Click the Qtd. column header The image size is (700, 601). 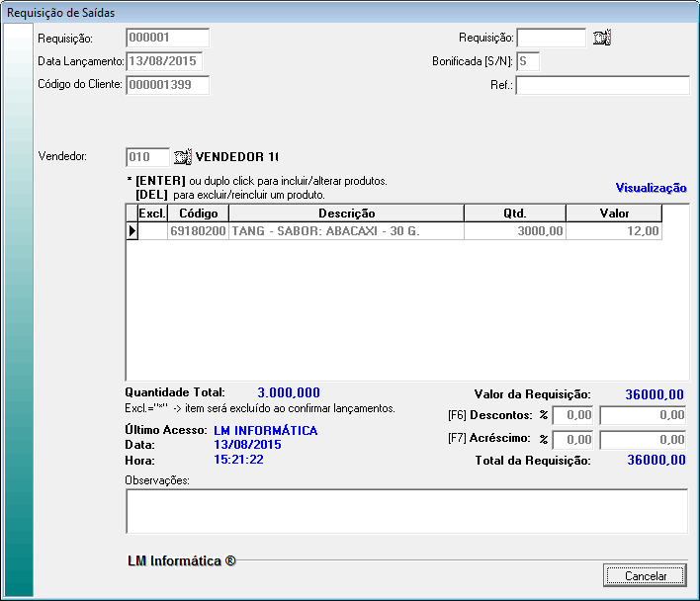point(514,214)
